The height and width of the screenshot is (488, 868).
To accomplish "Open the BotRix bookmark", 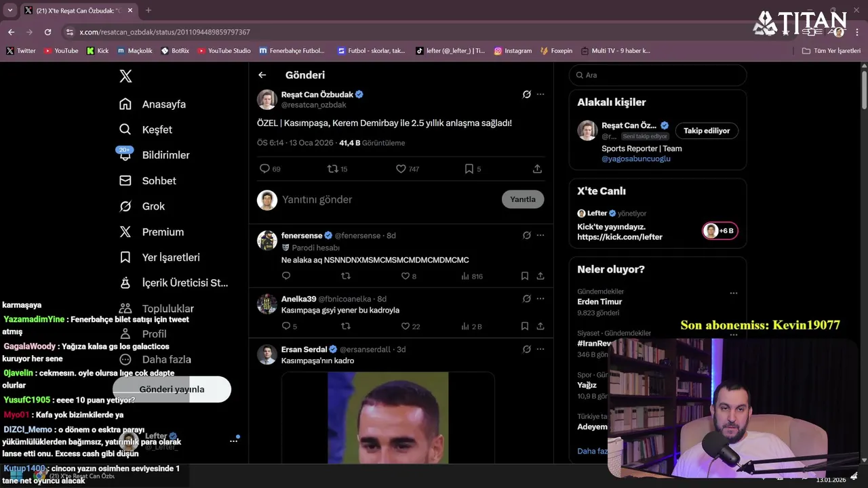I will point(175,51).
